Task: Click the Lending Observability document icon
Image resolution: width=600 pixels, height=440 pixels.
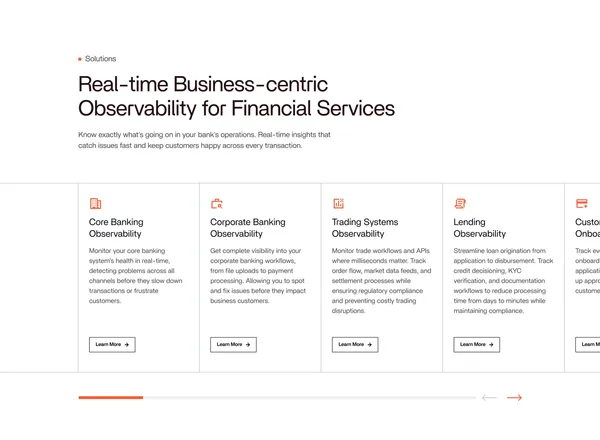Action: pyautogui.click(x=460, y=204)
